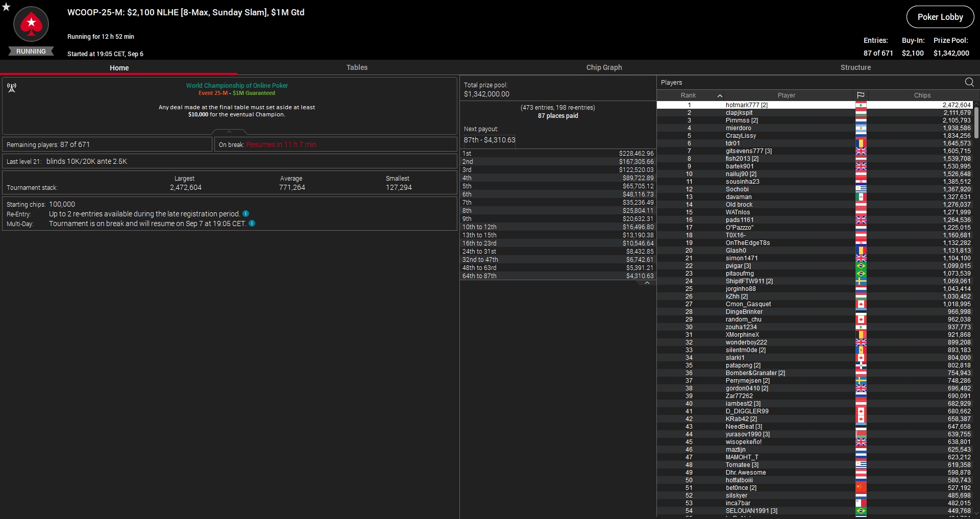Click the scrollbar down arrow
The image size is (980, 519).
coord(976,513)
